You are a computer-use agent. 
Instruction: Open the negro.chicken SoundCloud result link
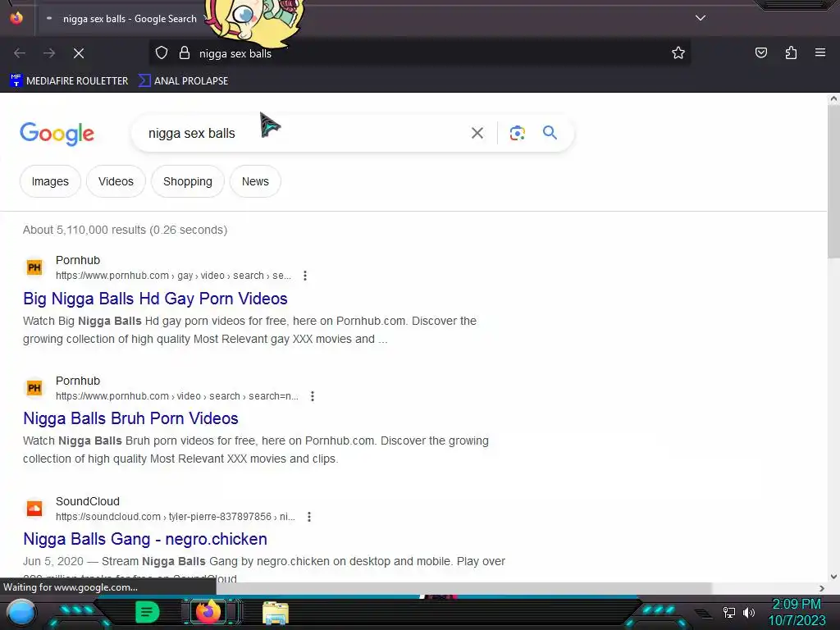pyautogui.click(x=145, y=539)
